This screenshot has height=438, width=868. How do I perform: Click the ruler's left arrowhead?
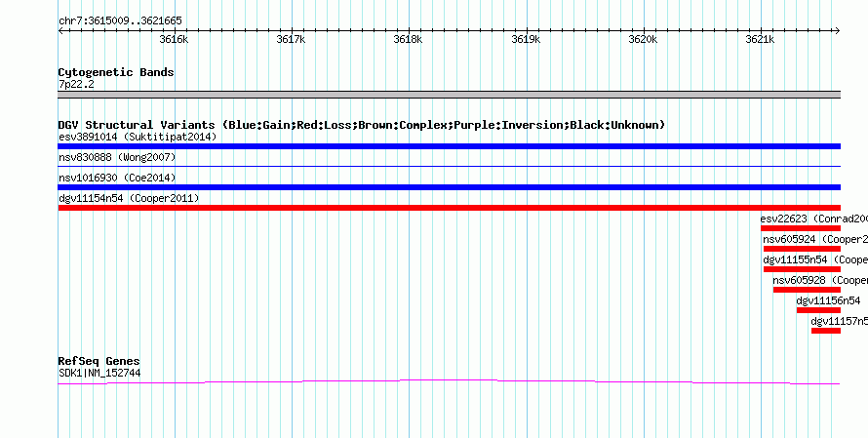tap(60, 31)
